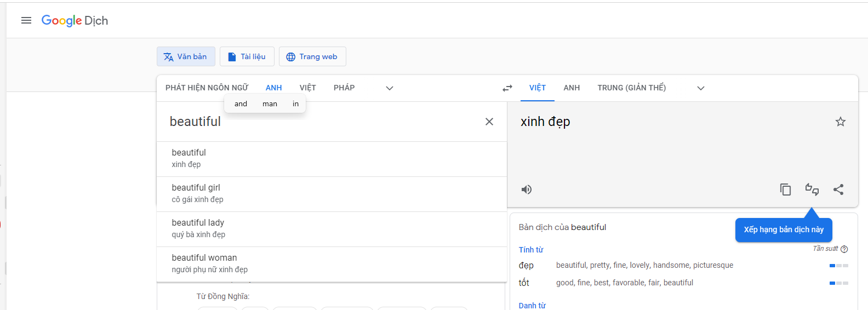The height and width of the screenshot is (310, 868).
Task: Listen to the xinh đẹp translation
Action: [x=527, y=190]
